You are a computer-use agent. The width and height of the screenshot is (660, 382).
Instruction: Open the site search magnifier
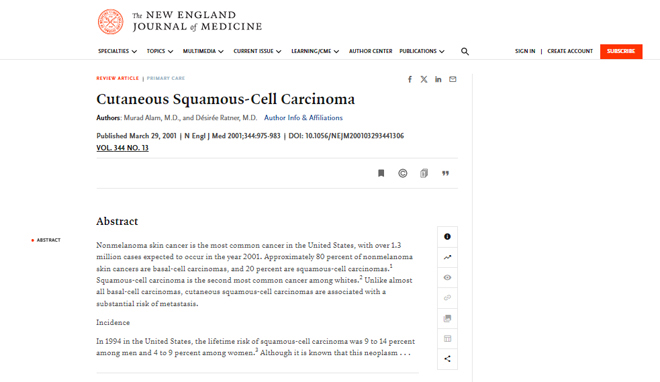[465, 51]
